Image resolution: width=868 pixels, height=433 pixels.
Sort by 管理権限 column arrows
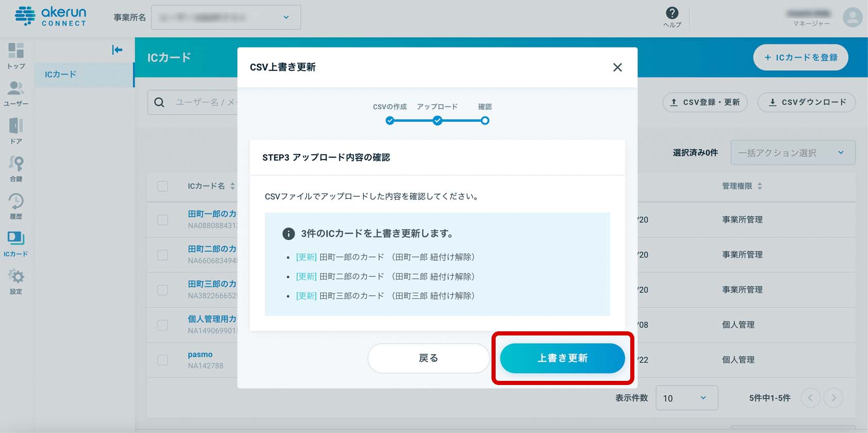click(760, 186)
